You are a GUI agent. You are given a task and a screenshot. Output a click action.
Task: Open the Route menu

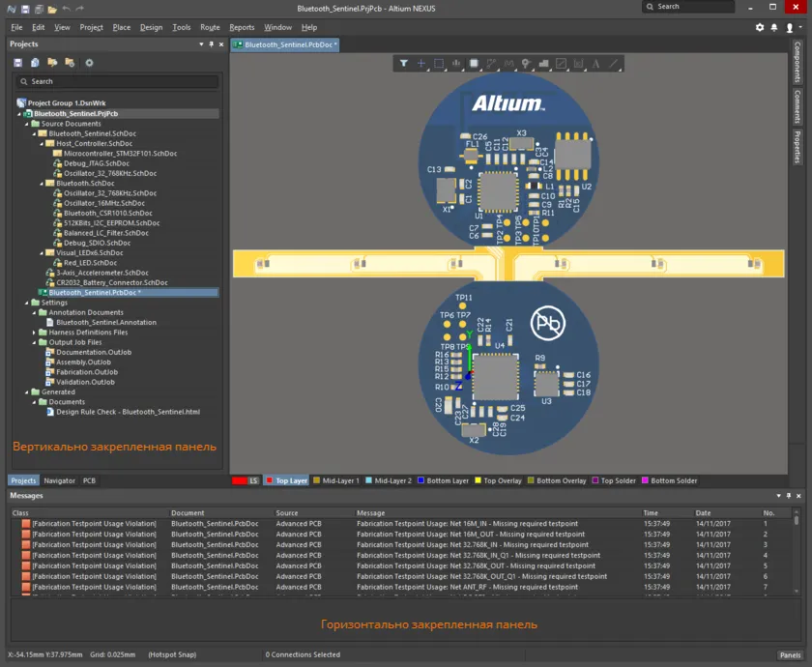point(210,27)
